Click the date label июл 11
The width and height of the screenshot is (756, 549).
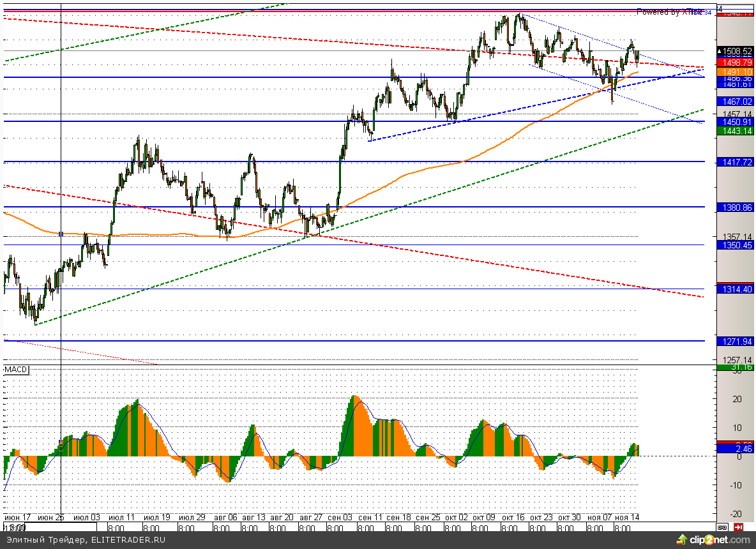tap(121, 518)
